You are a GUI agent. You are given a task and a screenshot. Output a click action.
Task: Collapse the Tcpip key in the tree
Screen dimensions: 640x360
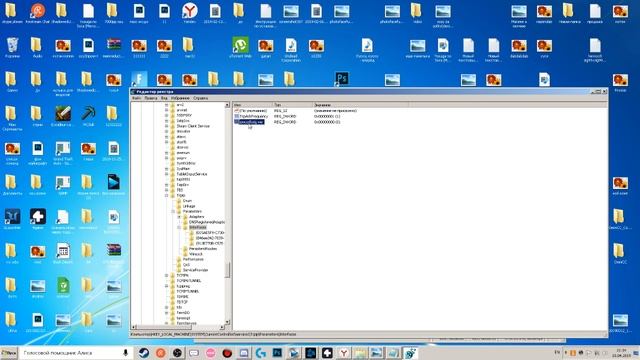click(167, 196)
